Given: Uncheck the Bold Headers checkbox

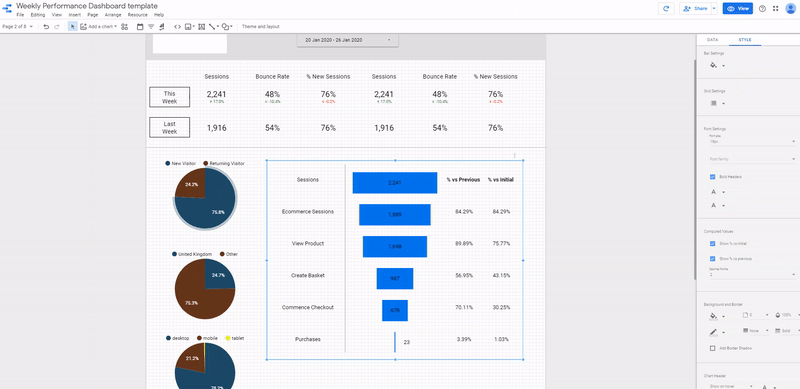Looking at the screenshot, I should pyautogui.click(x=712, y=177).
